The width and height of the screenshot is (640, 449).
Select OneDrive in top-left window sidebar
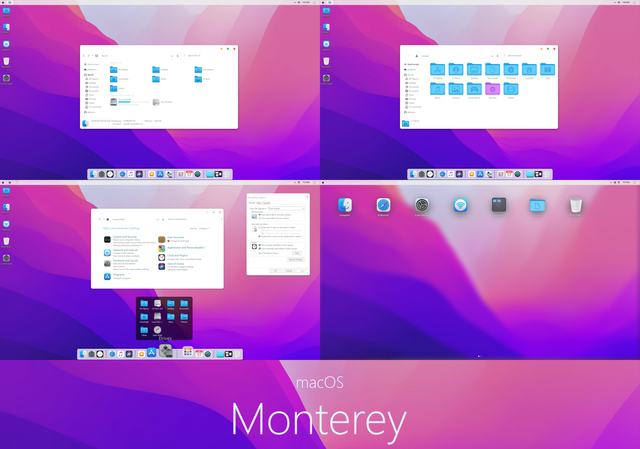coord(90,70)
